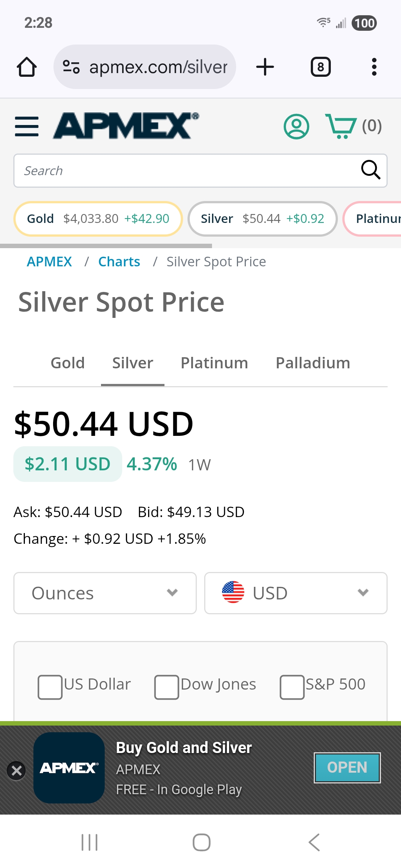Enable the US Dollar comparison checkbox
Image resolution: width=401 pixels, height=868 pixels.
tap(50, 687)
